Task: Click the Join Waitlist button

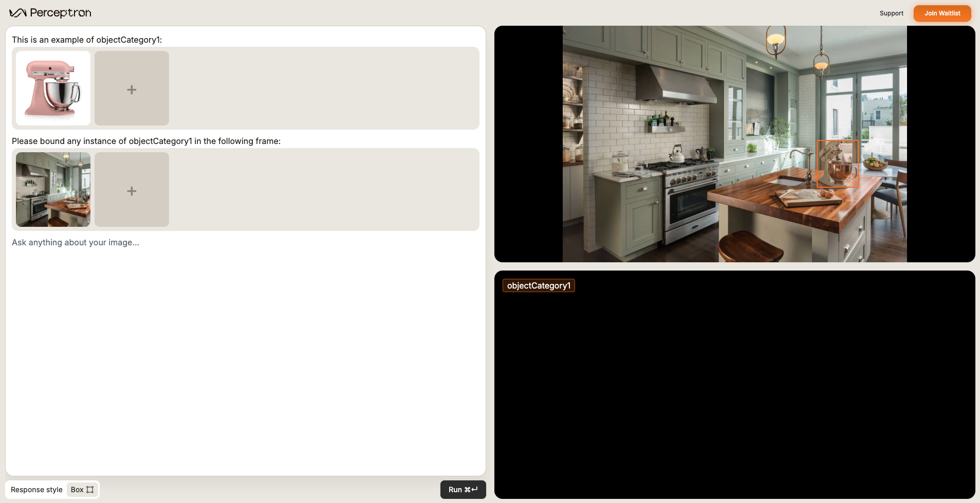Action: 941,13
